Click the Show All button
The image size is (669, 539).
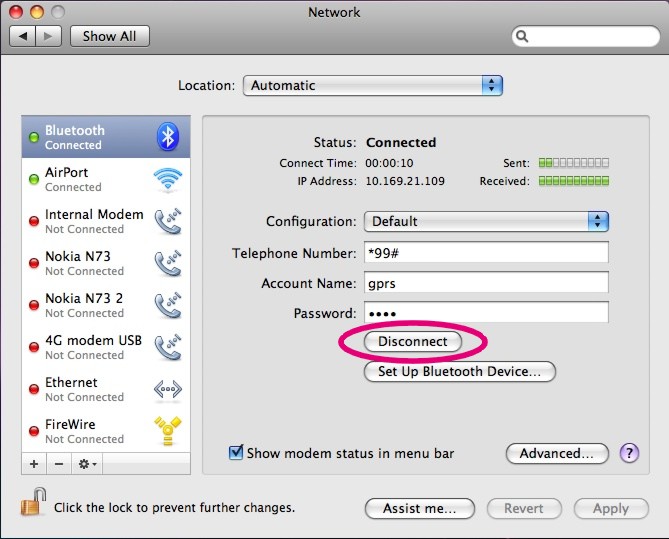coord(110,36)
